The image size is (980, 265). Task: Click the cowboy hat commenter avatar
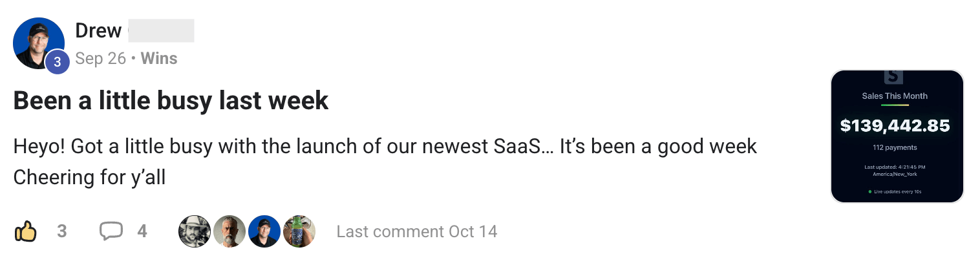[x=194, y=231]
